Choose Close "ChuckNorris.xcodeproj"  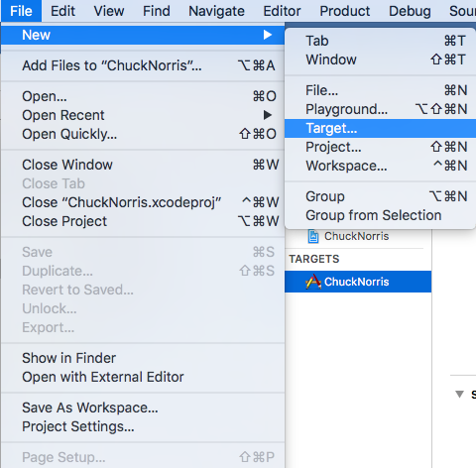click(143, 202)
